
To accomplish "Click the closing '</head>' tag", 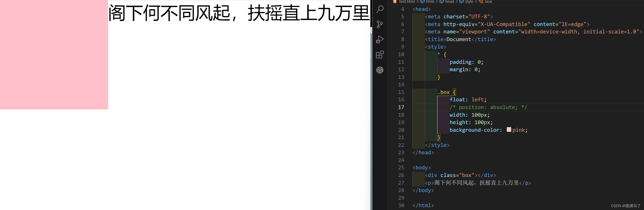I will click(423, 153).
